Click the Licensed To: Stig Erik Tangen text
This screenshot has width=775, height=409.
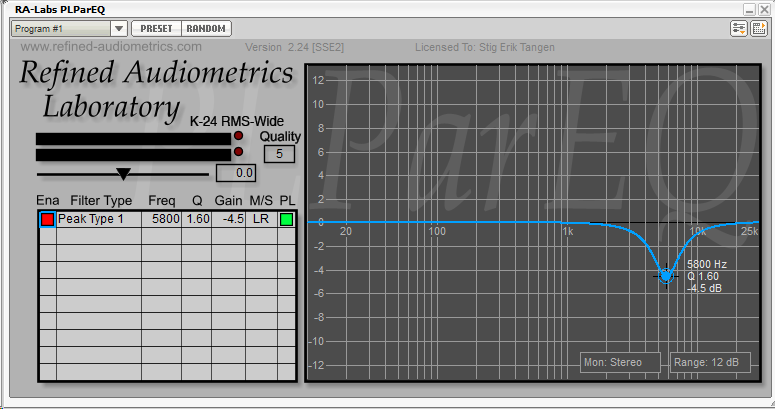click(x=485, y=47)
